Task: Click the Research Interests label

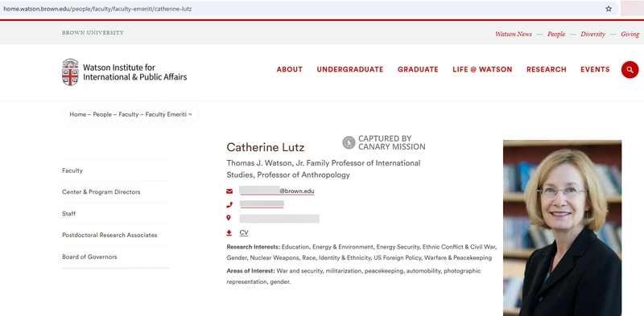Action: [254, 247]
